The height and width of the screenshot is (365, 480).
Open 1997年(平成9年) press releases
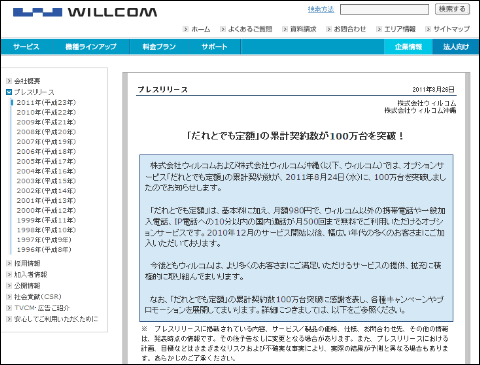44,240
